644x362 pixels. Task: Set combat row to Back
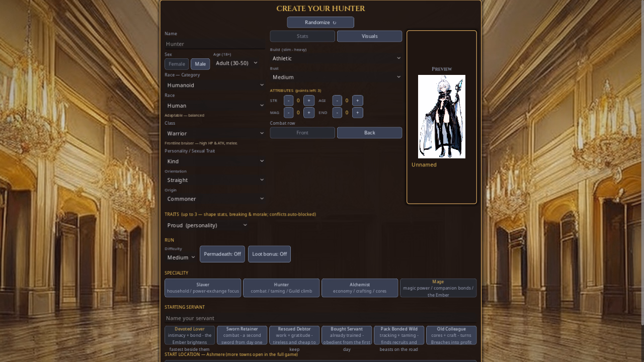[369, 133]
